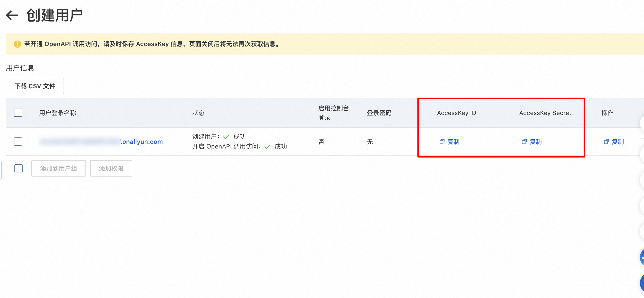Open the onaliyun.com user login name link

coord(101,142)
